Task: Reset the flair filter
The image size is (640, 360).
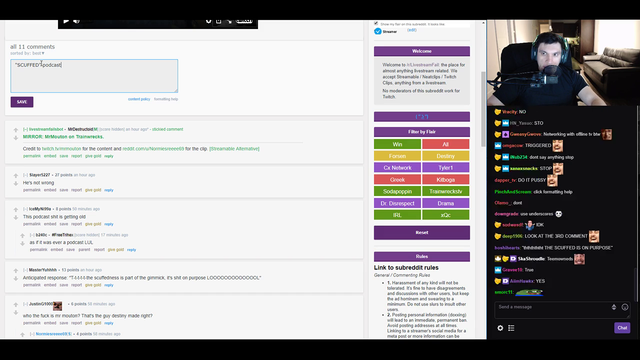Action: pos(422,232)
